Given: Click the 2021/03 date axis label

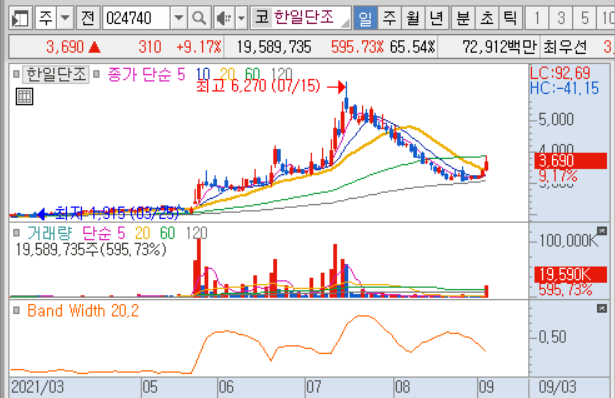Looking at the screenshot, I should [x=37, y=387].
